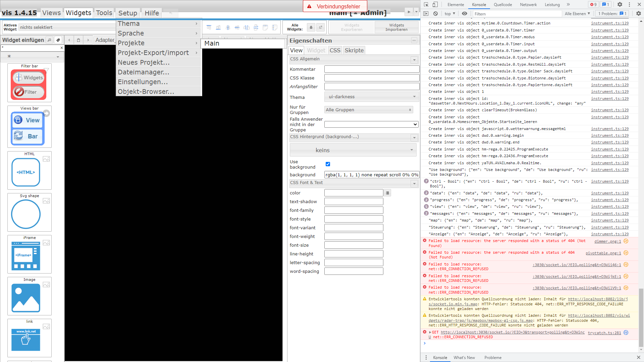Open the Alle Ebenen log level dropdown
Image resolution: width=644 pixels, height=362 pixels.
(577, 14)
